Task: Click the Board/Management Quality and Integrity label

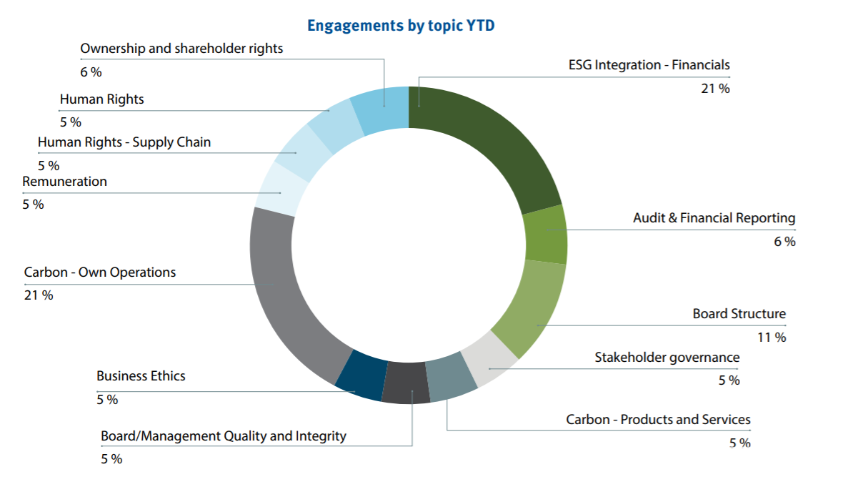Action: click(x=223, y=436)
